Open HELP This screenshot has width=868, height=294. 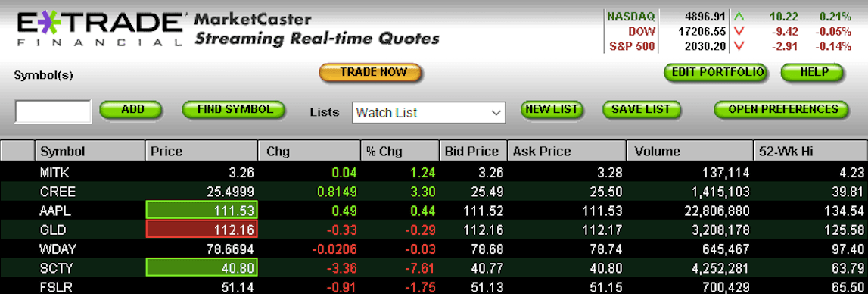(x=813, y=73)
